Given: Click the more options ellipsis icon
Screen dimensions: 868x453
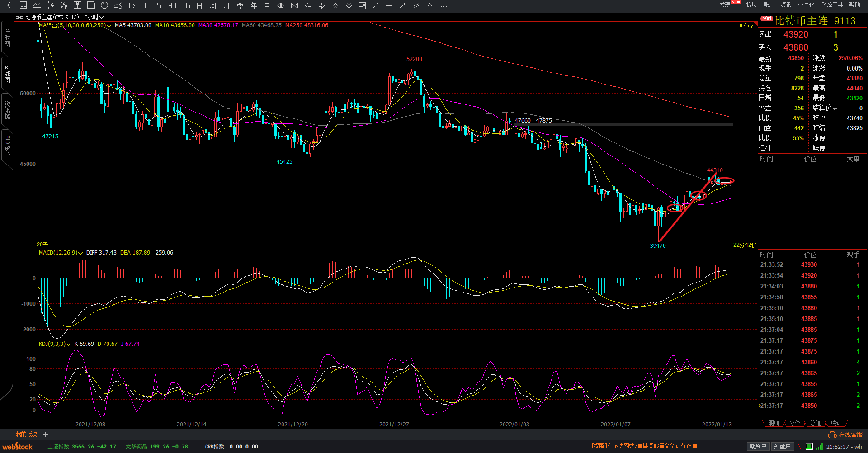Looking at the screenshot, I should pos(444,6).
